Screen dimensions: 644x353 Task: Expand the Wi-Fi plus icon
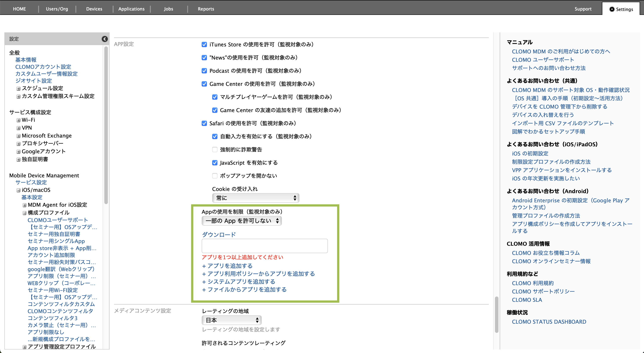tap(18, 120)
